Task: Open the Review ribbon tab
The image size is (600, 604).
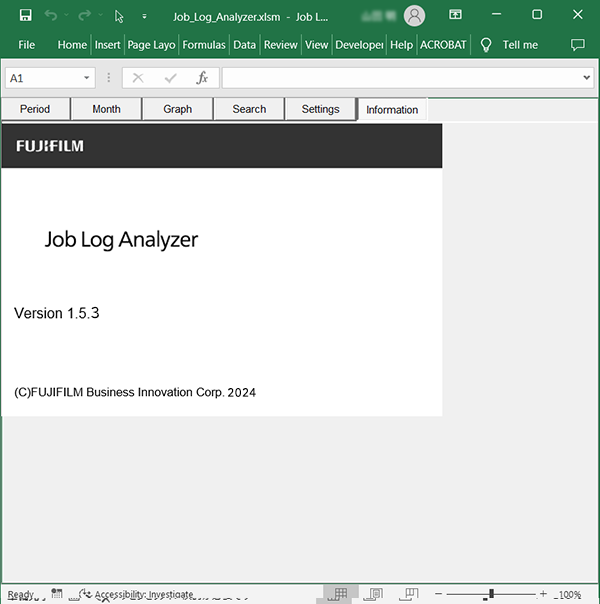Action: coord(280,45)
